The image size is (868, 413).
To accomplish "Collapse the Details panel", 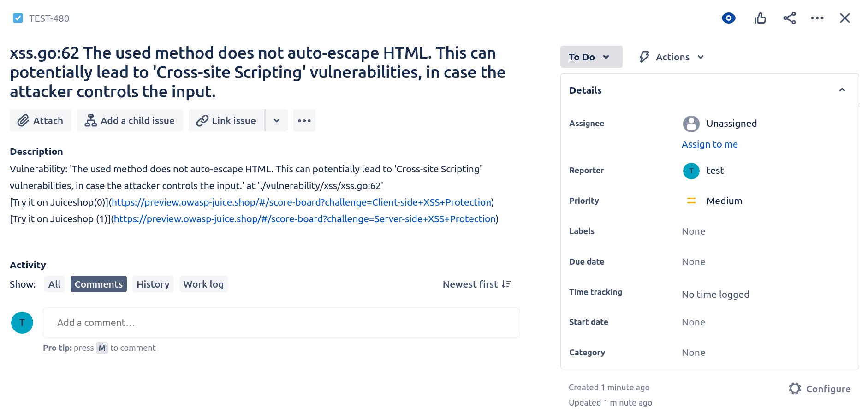I will click(842, 90).
